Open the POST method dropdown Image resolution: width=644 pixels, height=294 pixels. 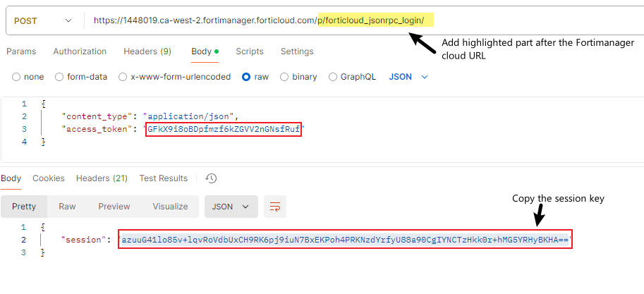click(42, 20)
